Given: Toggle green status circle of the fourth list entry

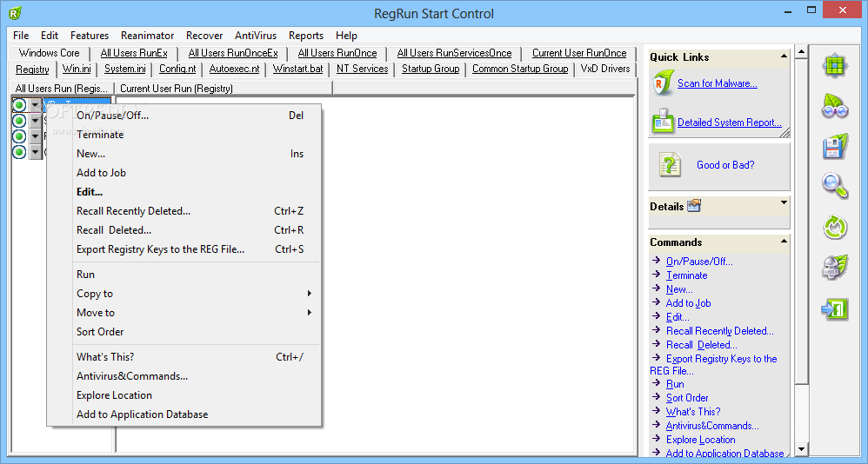Looking at the screenshot, I should pos(19,151).
